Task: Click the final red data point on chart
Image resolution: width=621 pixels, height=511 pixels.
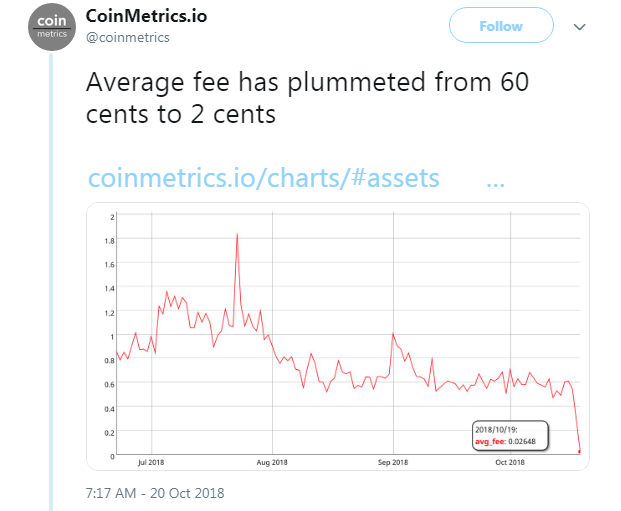Action: [x=580, y=451]
